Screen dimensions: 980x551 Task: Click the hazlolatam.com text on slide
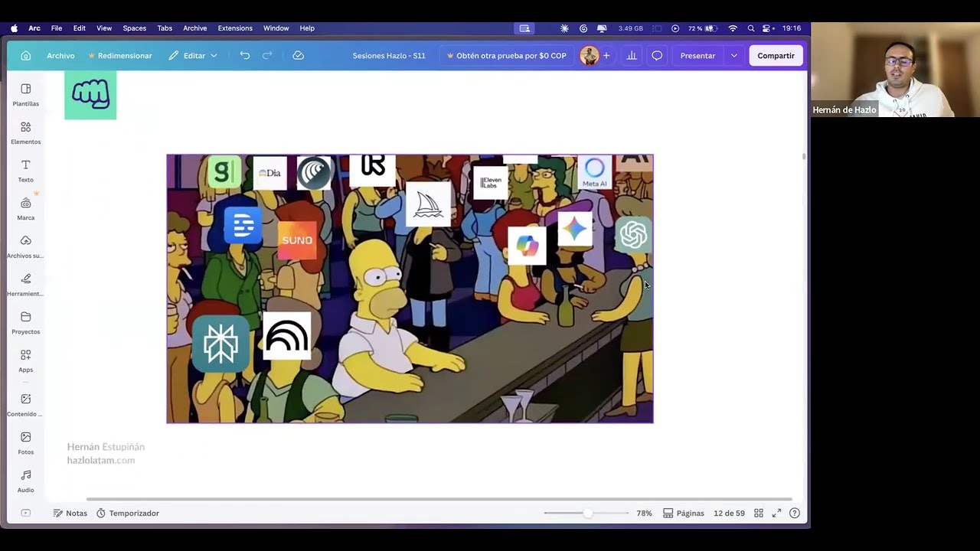pyautogui.click(x=100, y=461)
